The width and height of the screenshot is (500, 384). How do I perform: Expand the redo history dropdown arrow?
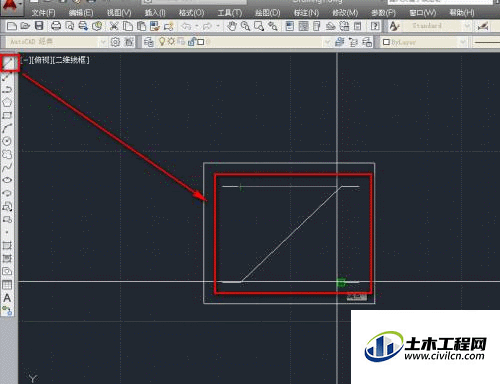(x=218, y=26)
